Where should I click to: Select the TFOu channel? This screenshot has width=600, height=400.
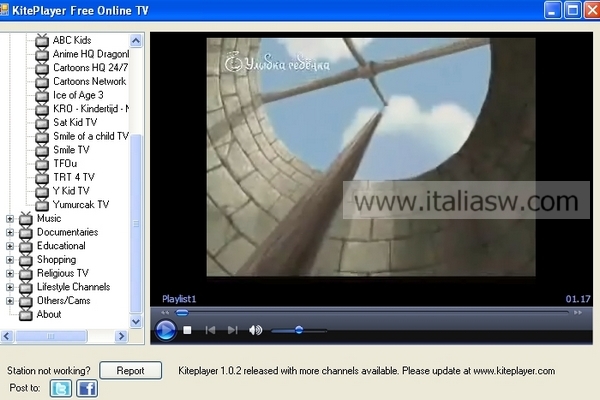[x=65, y=163]
